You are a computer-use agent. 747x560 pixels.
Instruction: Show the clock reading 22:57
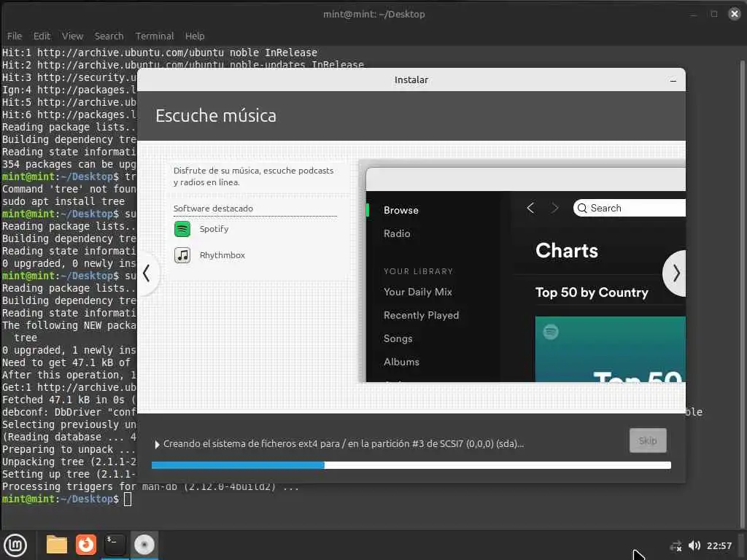[x=719, y=545]
